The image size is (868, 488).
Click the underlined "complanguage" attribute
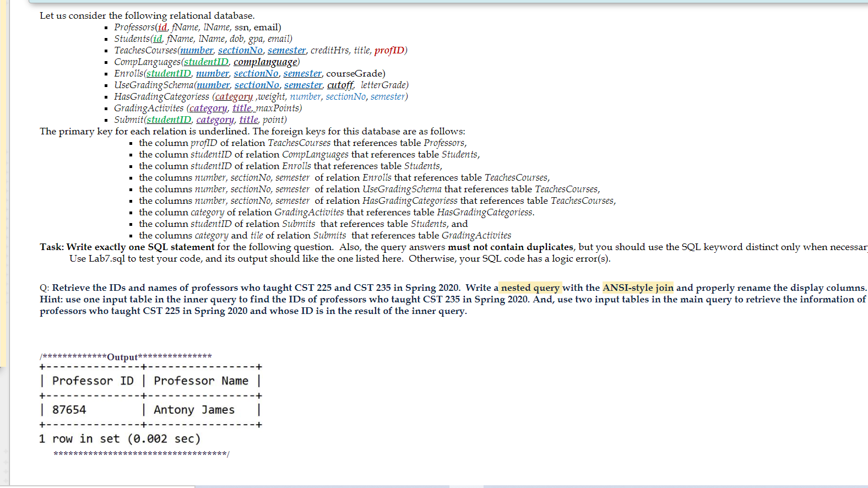(x=265, y=62)
